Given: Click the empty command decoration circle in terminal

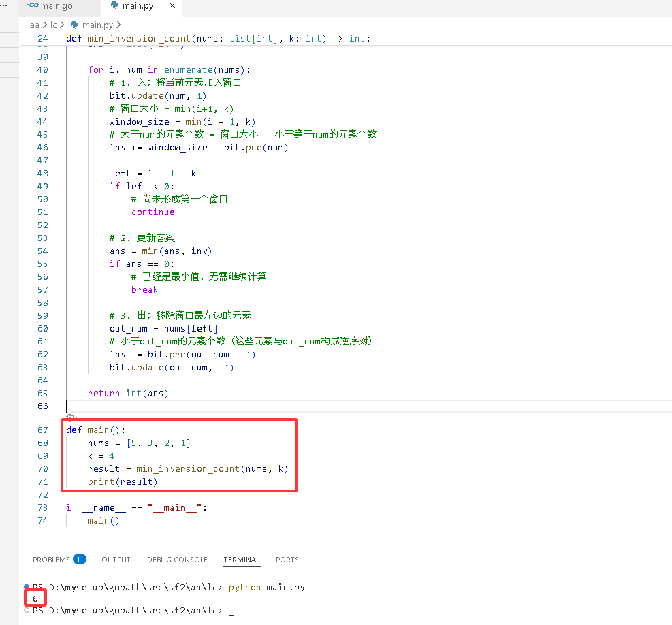Looking at the screenshot, I should point(27,609).
